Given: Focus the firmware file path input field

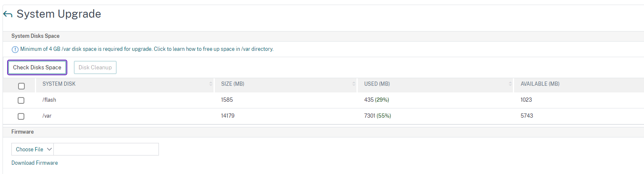Looking at the screenshot, I should [x=106, y=149].
